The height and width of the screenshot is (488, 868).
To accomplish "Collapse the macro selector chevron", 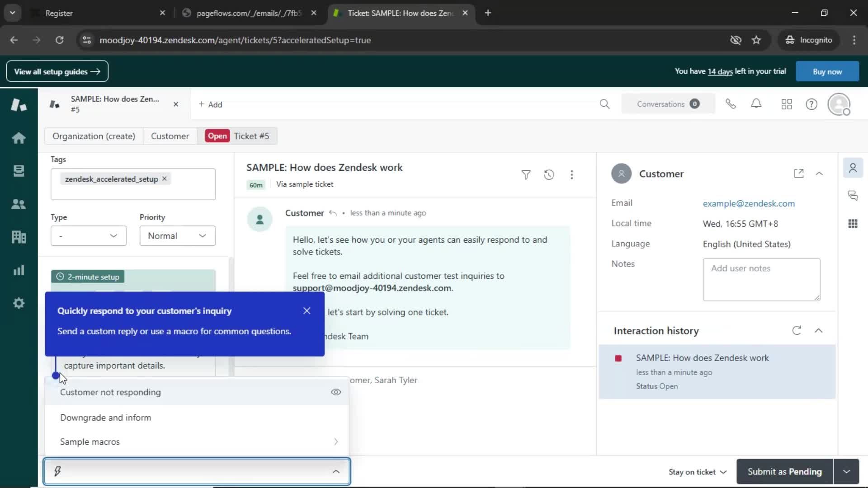I will coord(336,472).
